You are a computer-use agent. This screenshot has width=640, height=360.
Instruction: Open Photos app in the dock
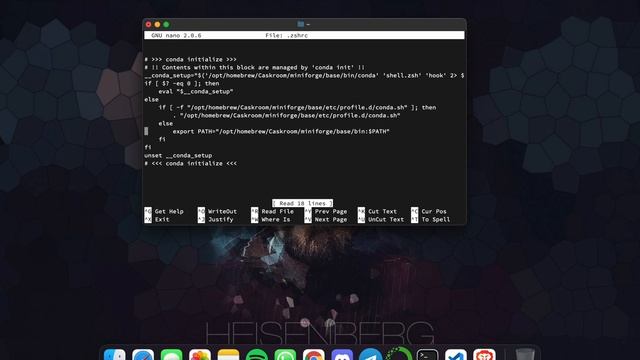click(200, 354)
